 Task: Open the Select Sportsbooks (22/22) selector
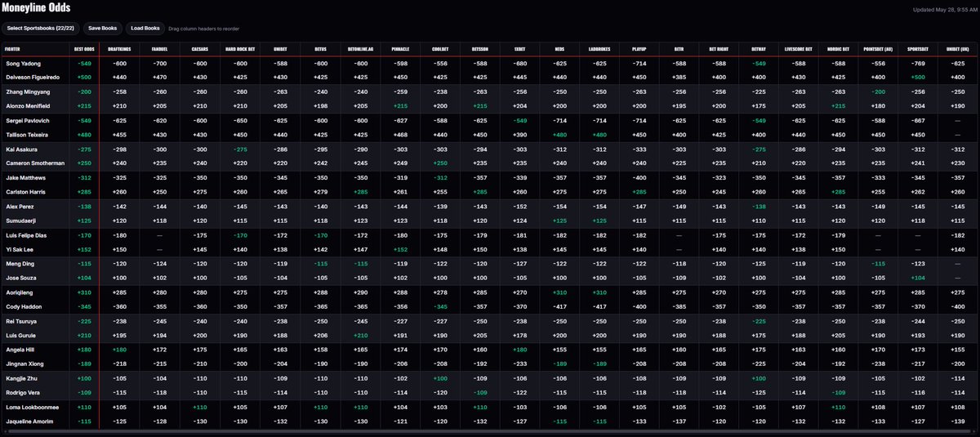[41, 29]
